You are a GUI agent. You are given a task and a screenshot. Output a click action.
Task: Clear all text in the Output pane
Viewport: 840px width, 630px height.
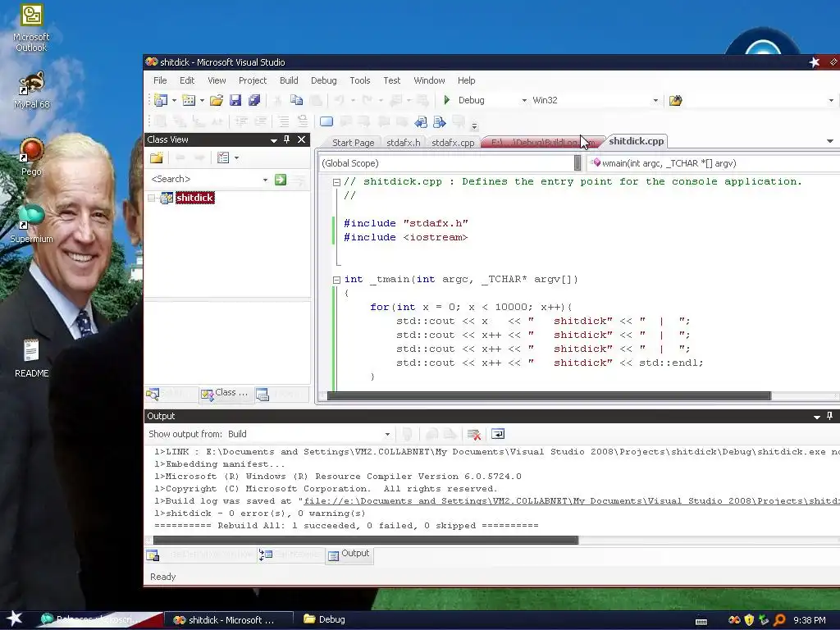click(x=473, y=434)
